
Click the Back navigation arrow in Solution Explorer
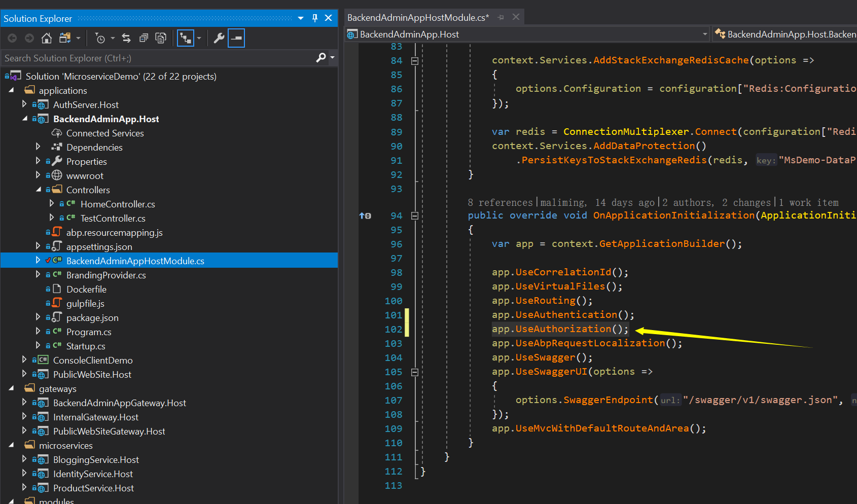(12, 38)
